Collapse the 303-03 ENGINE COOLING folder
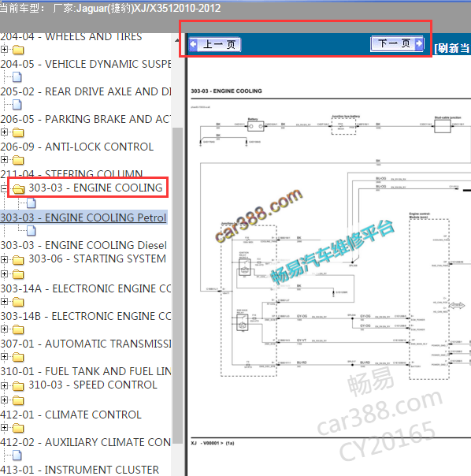 click(4, 189)
